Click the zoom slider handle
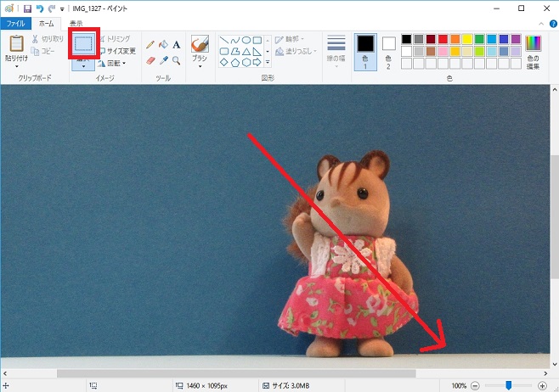 click(x=509, y=385)
